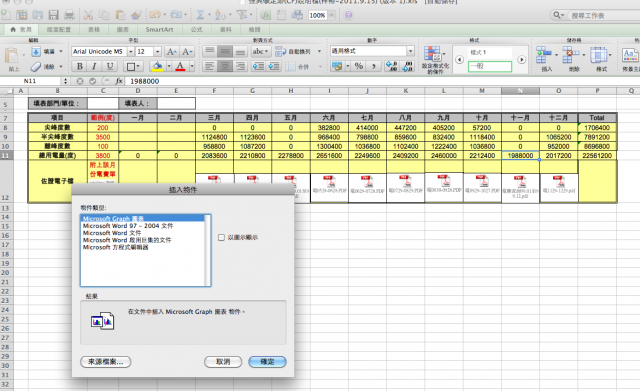
Task: Click the Increase Decimal icon
Action: tap(391, 66)
